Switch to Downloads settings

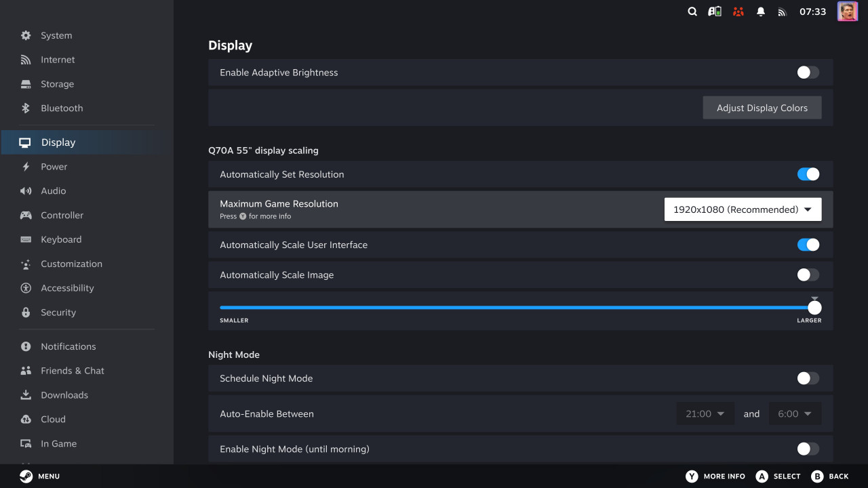(x=87, y=395)
